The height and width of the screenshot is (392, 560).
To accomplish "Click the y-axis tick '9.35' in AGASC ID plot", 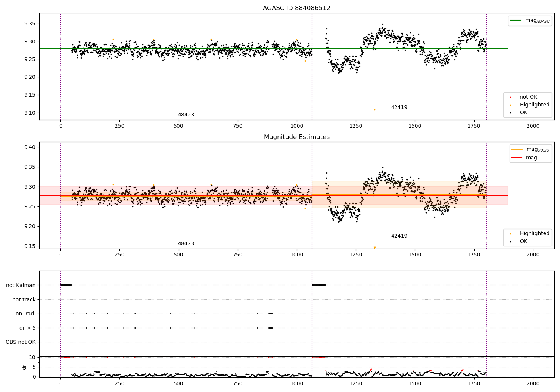I will [x=29, y=24].
